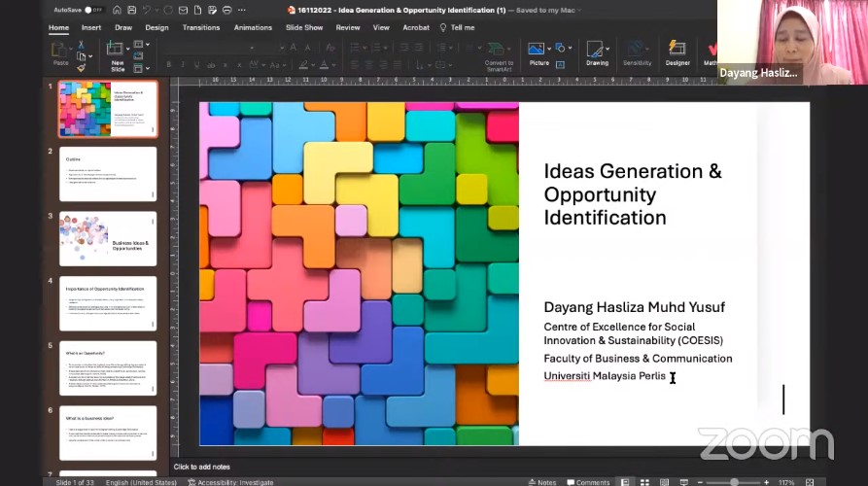Click the Fit slide to window icon

pos(810,482)
